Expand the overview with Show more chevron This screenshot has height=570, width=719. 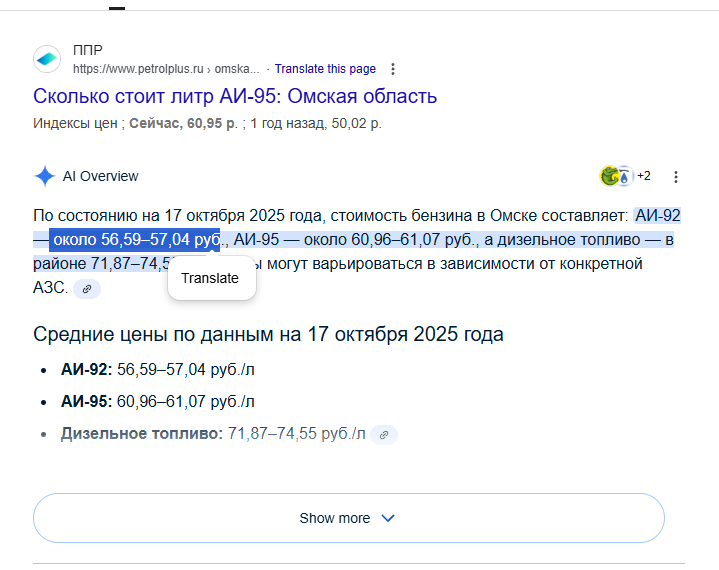point(388,518)
